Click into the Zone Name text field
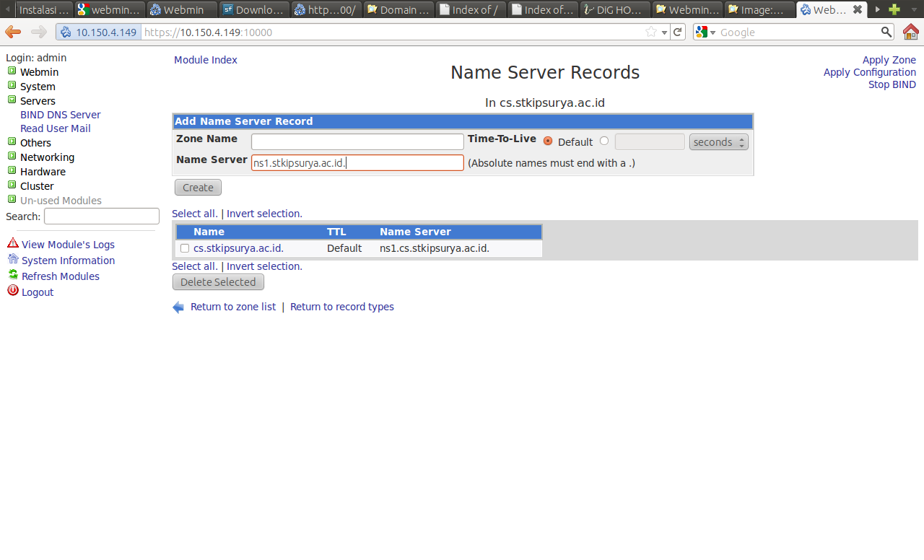The image size is (924, 560). click(357, 141)
